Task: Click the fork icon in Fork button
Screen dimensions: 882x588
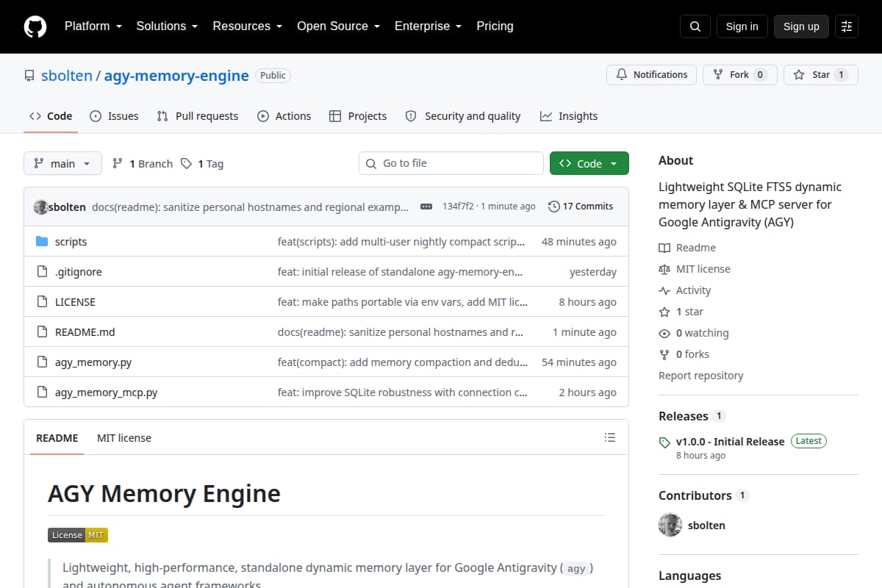Action: (x=718, y=75)
